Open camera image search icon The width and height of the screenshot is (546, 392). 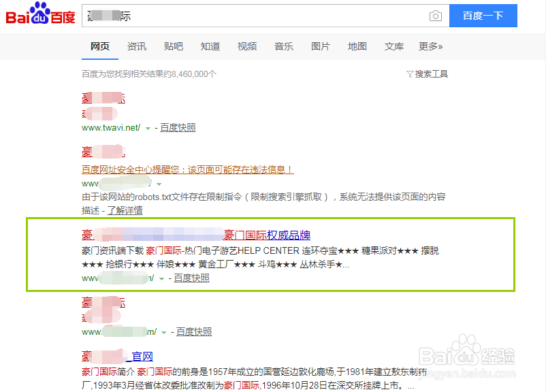tap(435, 16)
